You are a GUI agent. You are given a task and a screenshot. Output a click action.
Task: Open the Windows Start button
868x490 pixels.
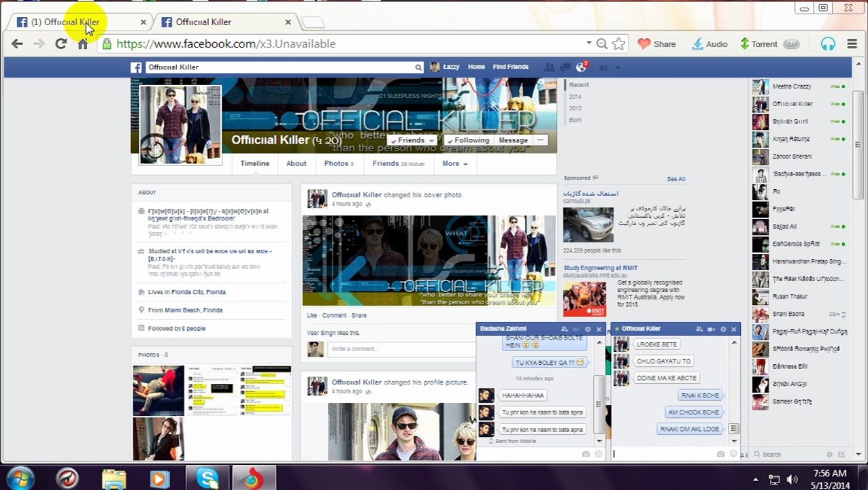(x=20, y=478)
